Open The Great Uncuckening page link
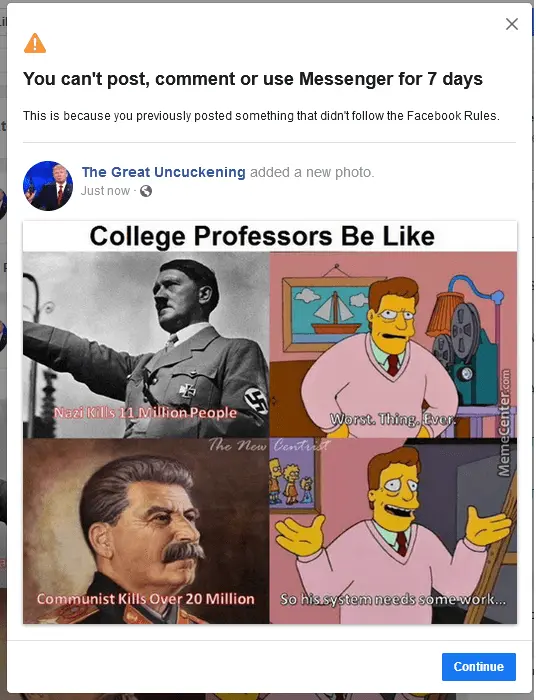 pos(163,172)
